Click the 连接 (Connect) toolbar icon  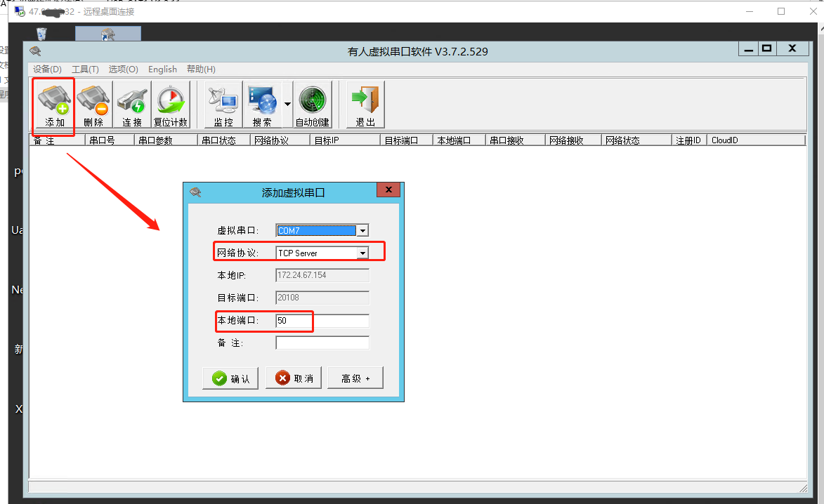point(132,105)
